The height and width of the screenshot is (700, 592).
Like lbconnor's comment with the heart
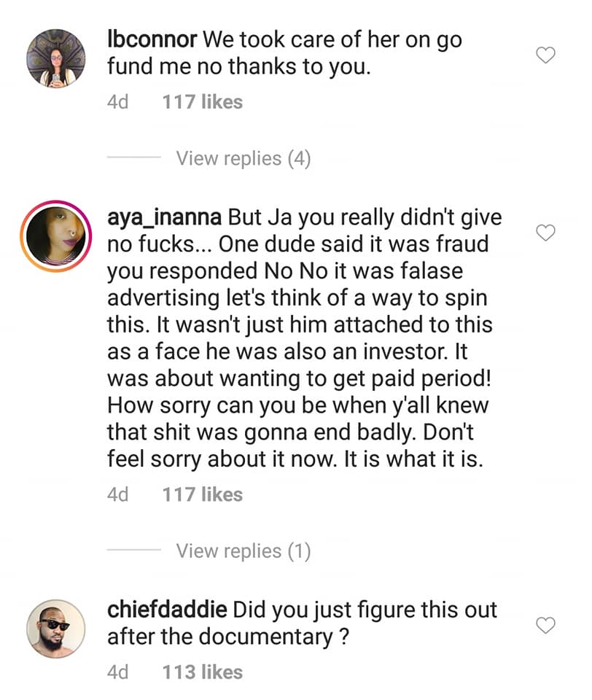pos(545,55)
